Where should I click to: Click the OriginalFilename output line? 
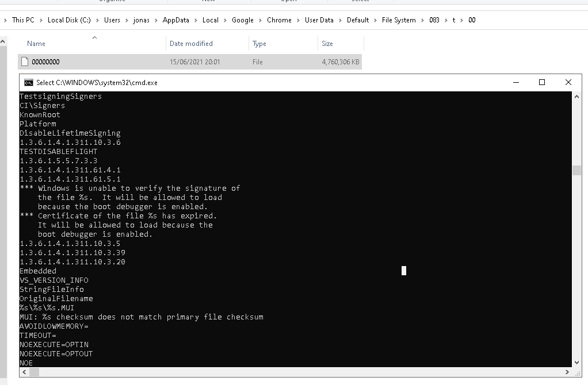click(56, 298)
